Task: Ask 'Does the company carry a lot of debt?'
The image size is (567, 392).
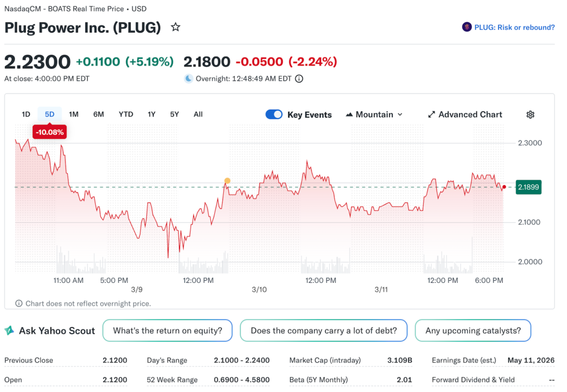Action: coord(323,331)
